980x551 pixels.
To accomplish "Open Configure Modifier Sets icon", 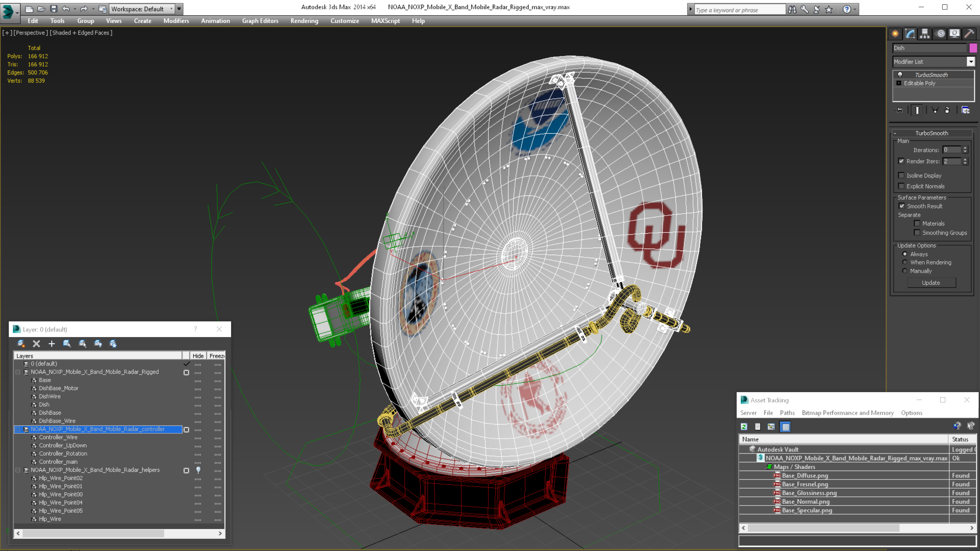I will tap(966, 110).
